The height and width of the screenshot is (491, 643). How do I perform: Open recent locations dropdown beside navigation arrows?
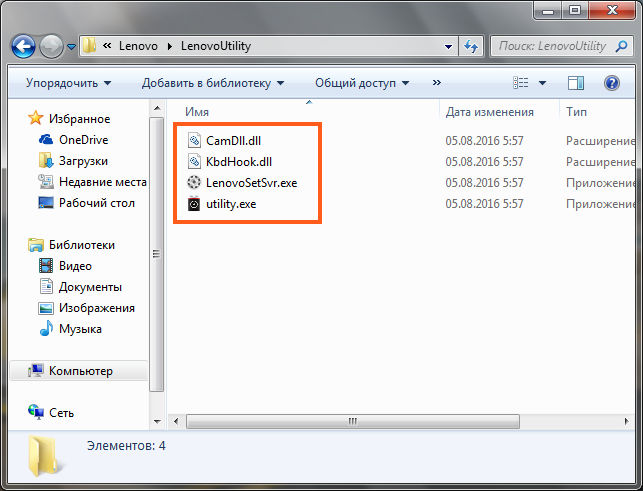click(71, 47)
